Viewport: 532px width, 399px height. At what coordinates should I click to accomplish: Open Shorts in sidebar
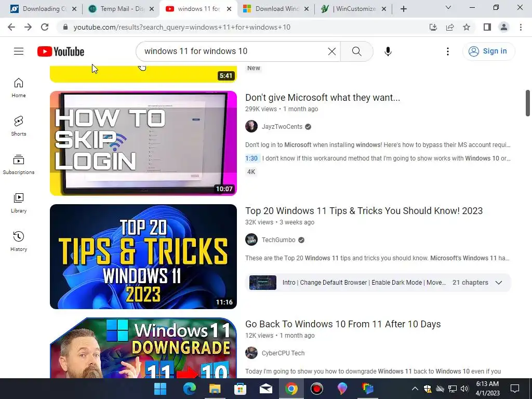click(19, 126)
